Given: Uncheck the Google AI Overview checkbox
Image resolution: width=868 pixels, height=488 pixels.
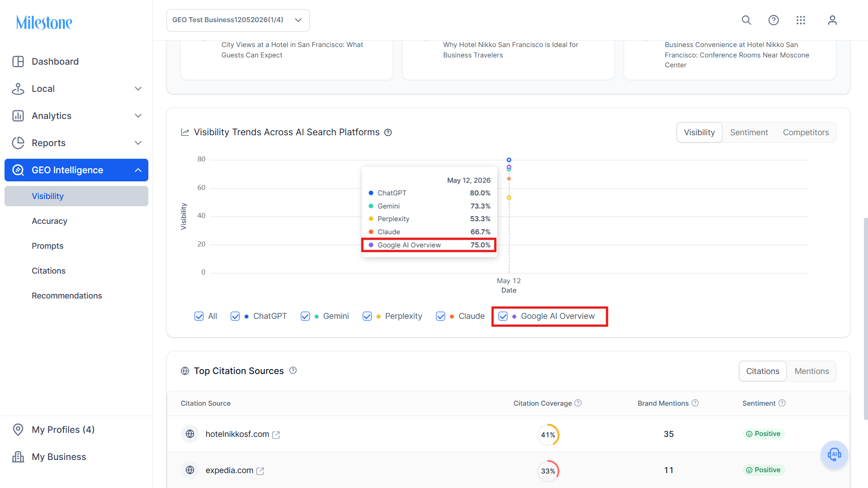Looking at the screenshot, I should click(503, 316).
